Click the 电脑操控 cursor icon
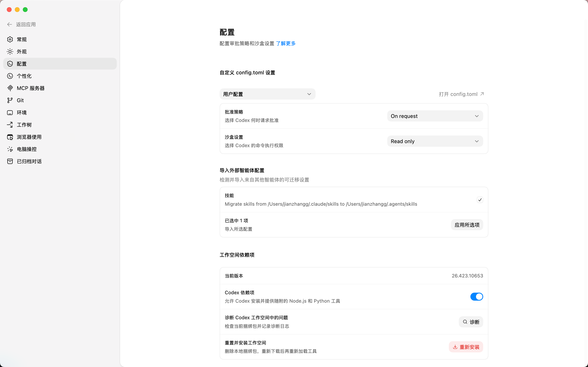Image resolution: width=588 pixels, height=367 pixels. pos(10,149)
